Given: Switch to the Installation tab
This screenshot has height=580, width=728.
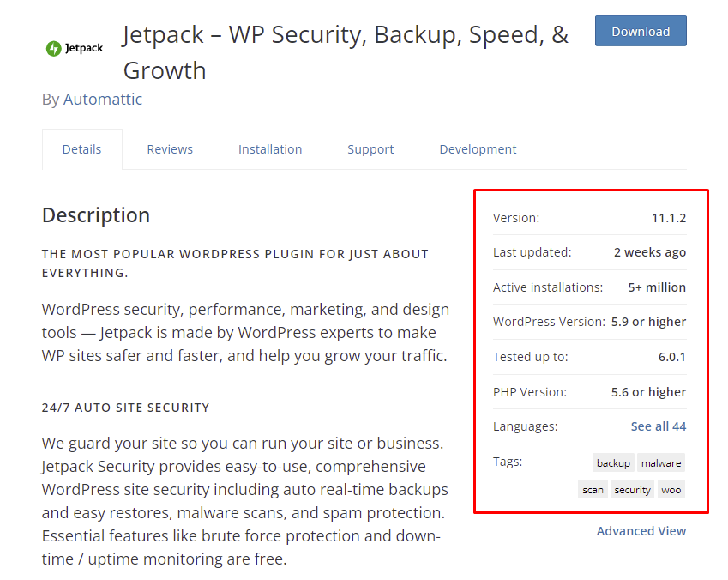Looking at the screenshot, I should click(270, 148).
